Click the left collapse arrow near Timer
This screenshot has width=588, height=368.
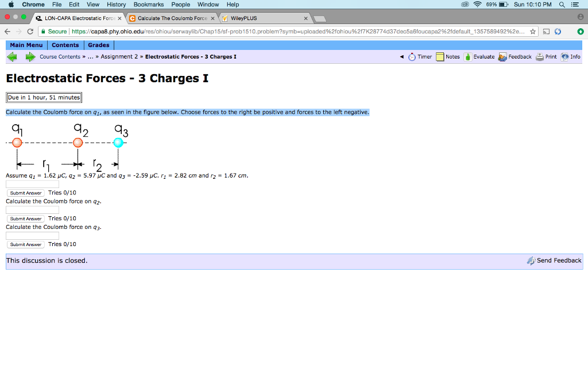click(x=402, y=56)
